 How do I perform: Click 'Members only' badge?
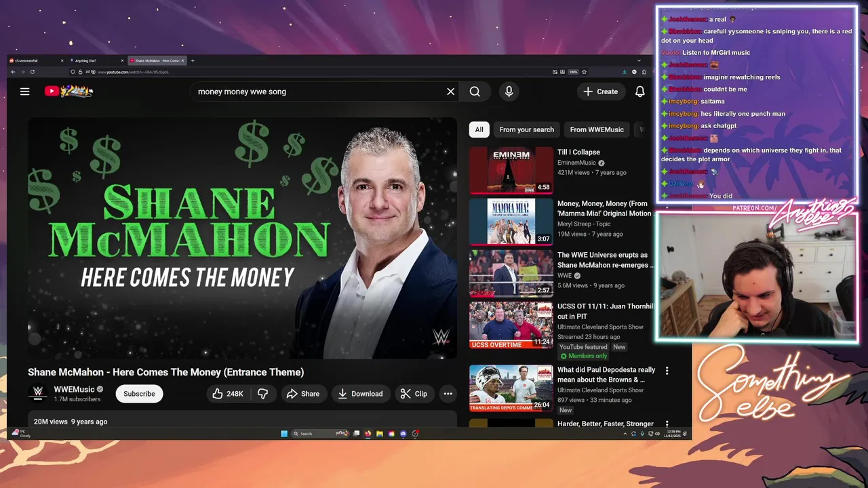pyautogui.click(x=583, y=357)
